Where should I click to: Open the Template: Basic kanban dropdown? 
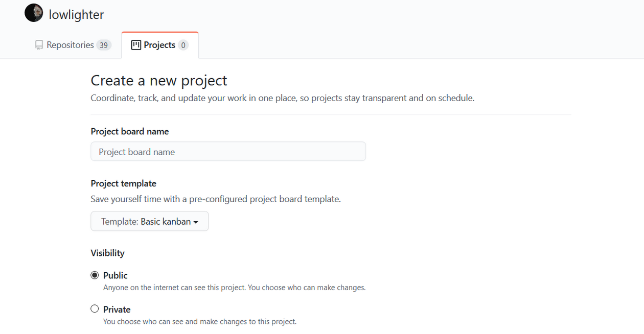pos(149,221)
